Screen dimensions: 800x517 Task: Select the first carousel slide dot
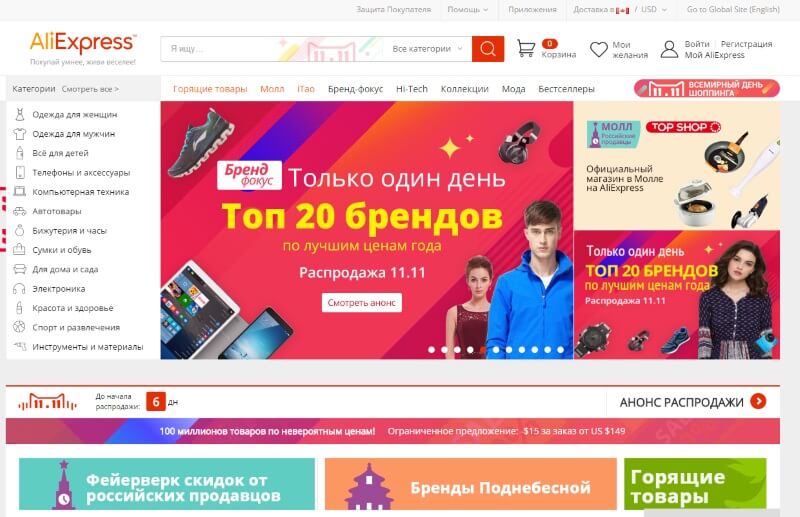432,350
